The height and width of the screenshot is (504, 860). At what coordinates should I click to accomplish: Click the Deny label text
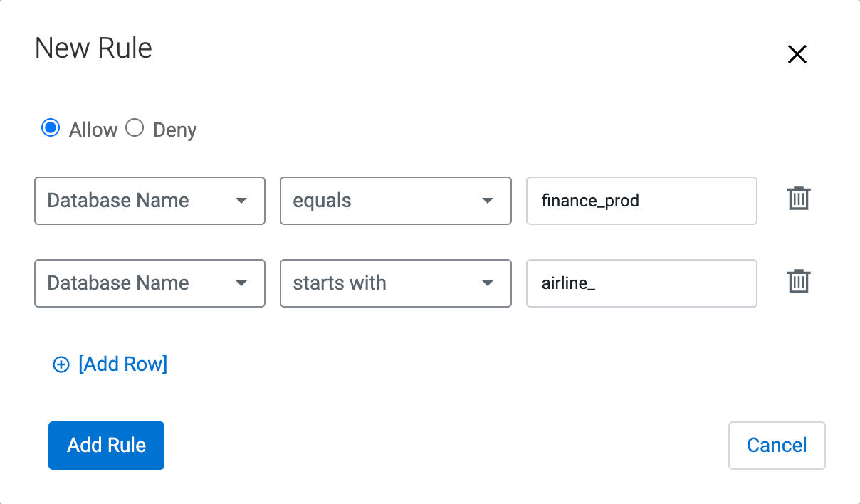tap(174, 130)
